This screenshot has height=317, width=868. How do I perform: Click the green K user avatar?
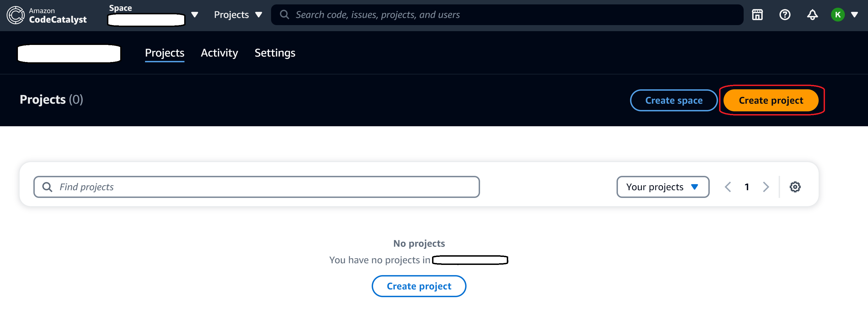click(838, 15)
